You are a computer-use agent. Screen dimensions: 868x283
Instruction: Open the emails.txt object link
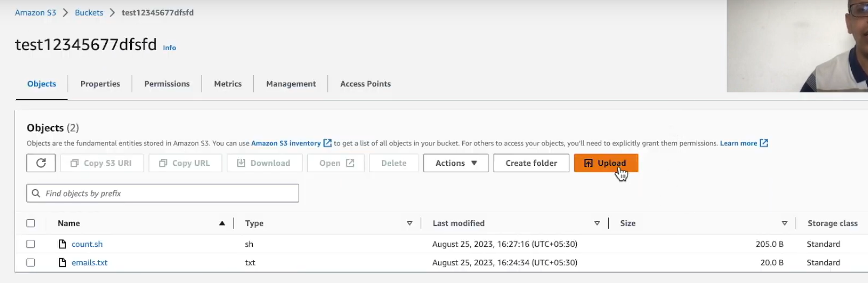coord(90,262)
